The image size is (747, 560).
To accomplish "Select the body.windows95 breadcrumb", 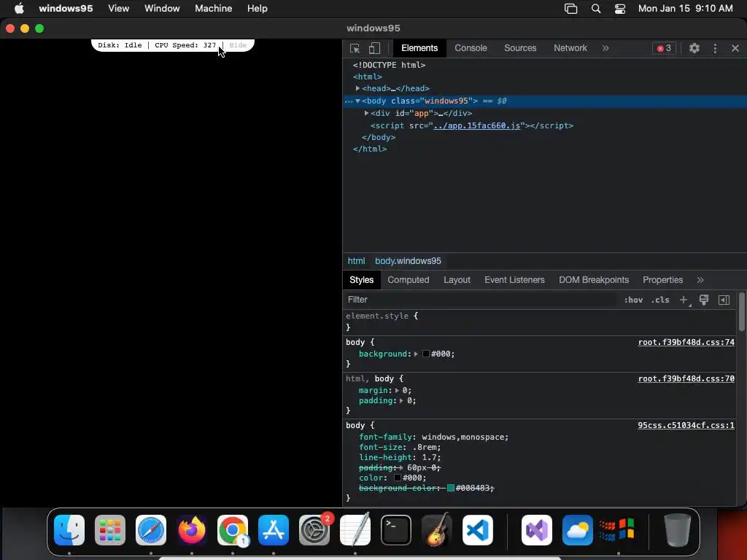I will point(408,261).
